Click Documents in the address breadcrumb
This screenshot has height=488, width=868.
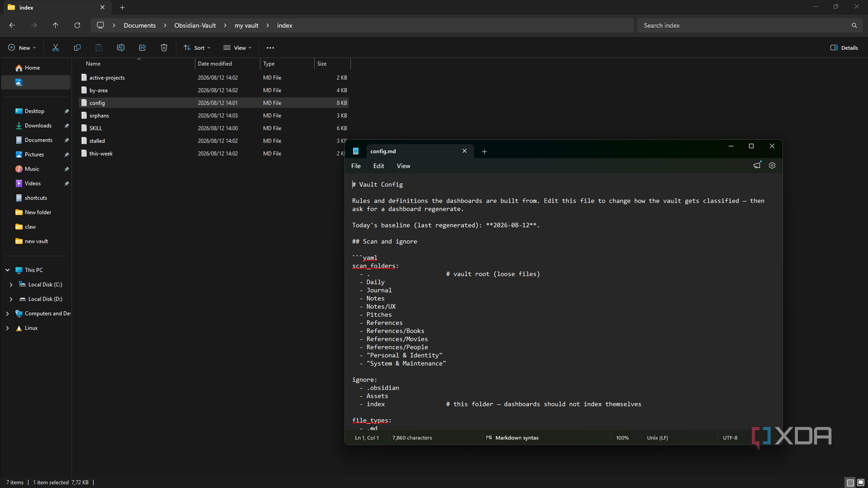[x=139, y=25]
